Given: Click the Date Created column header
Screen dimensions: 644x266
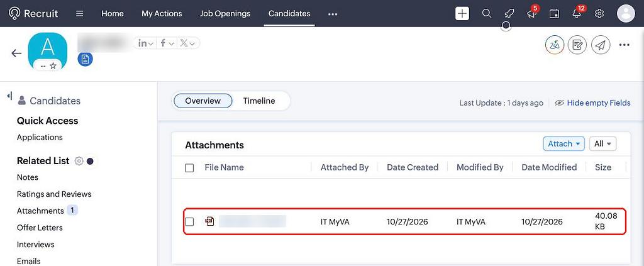Looking at the screenshot, I should tap(413, 167).
